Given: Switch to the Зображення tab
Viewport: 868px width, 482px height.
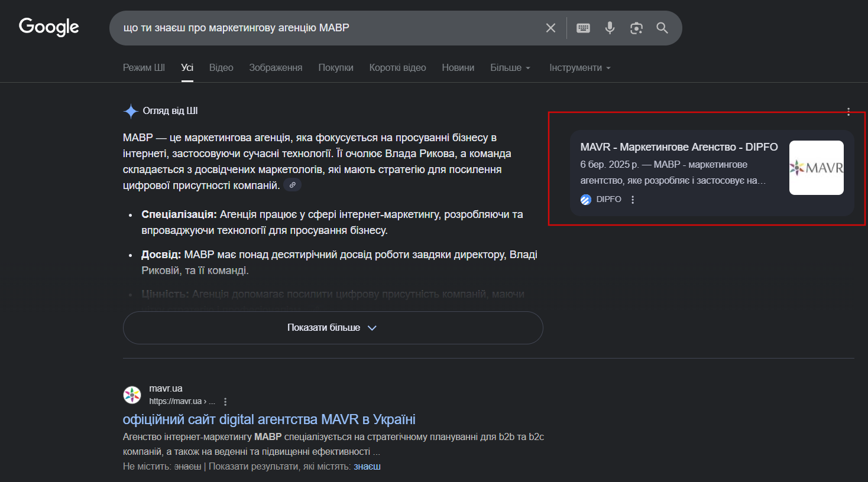Looking at the screenshot, I should (x=276, y=68).
